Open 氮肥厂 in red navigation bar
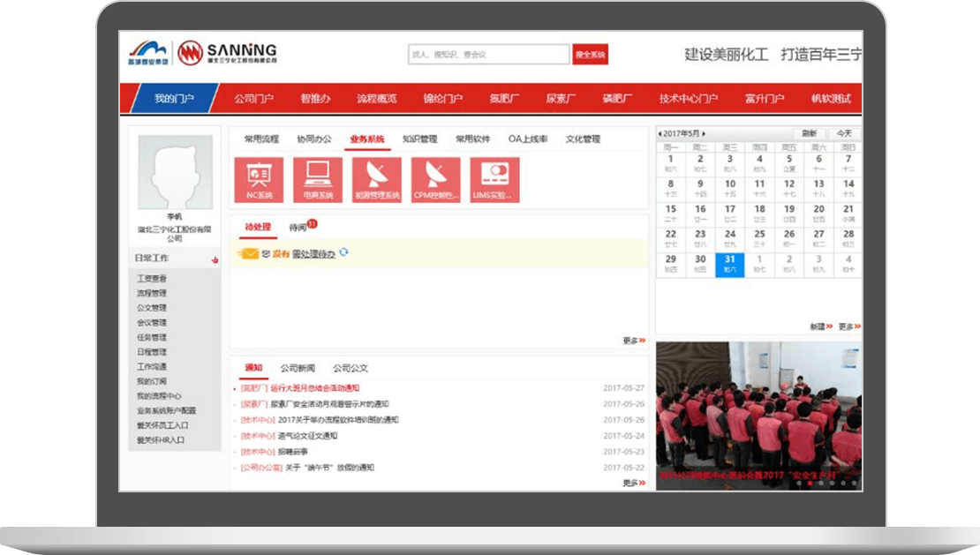Screen dimensions: 980x555 [x=505, y=99]
